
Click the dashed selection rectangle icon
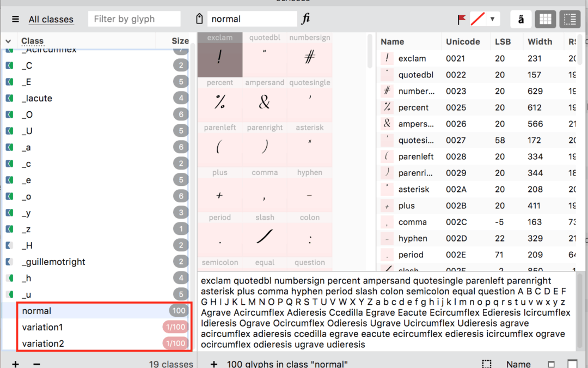(x=487, y=364)
